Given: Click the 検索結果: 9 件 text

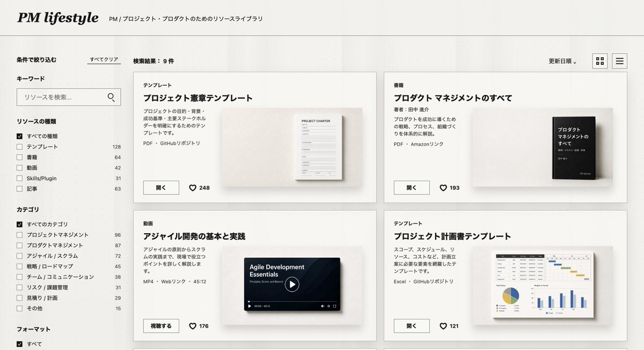Looking at the screenshot, I should (153, 61).
